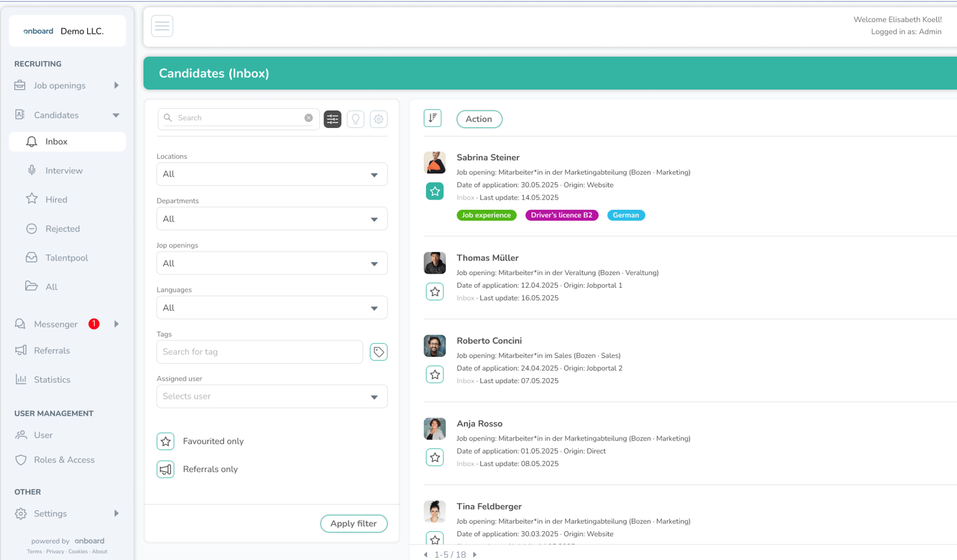The height and width of the screenshot is (560, 957).
Task: Go to previous page of candidates
Action: 426,555
